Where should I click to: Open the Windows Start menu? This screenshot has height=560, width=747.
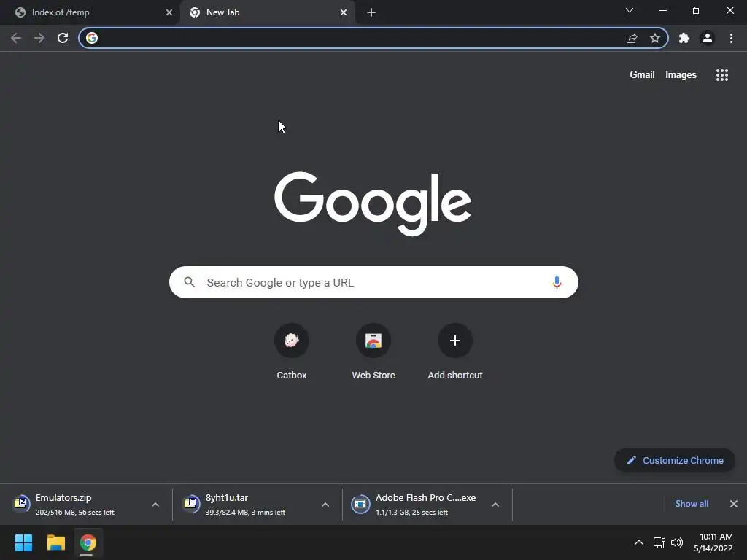coord(23,542)
